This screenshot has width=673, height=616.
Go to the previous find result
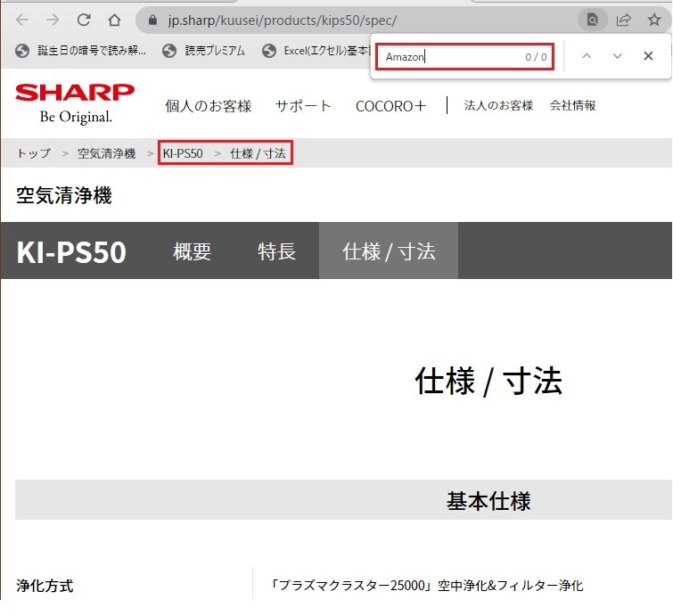click(587, 56)
